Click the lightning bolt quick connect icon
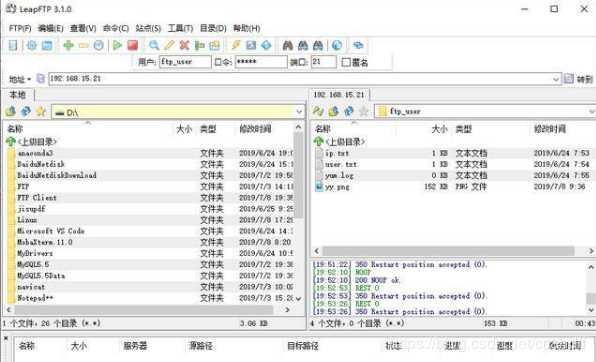This screenshot has height=362, width=596. point(236,45)
